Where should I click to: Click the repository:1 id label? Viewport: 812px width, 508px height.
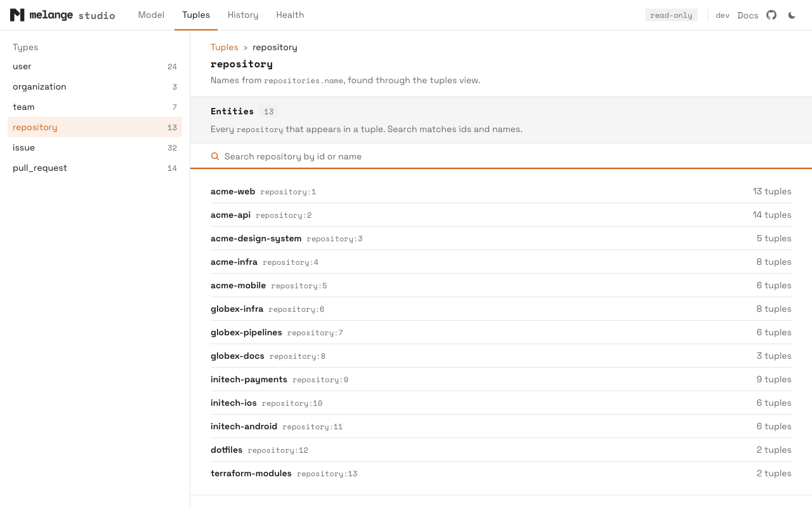[288, 192]
